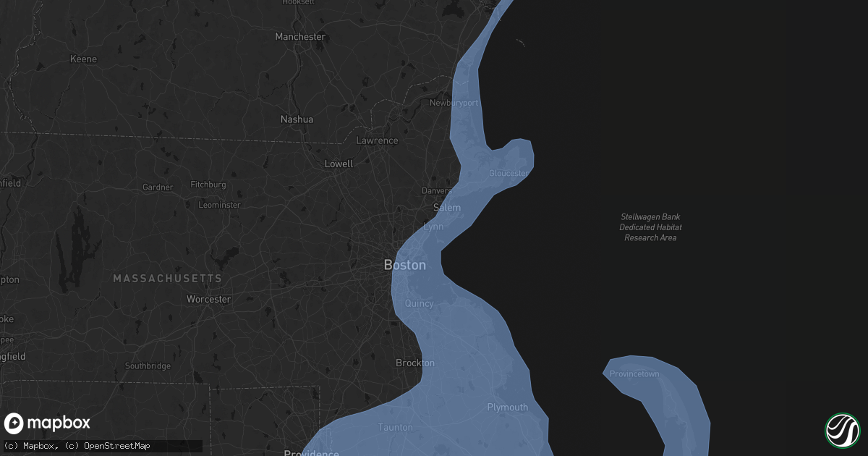
Task: Click the round green logo icon
Action: (x=842, y=430)
